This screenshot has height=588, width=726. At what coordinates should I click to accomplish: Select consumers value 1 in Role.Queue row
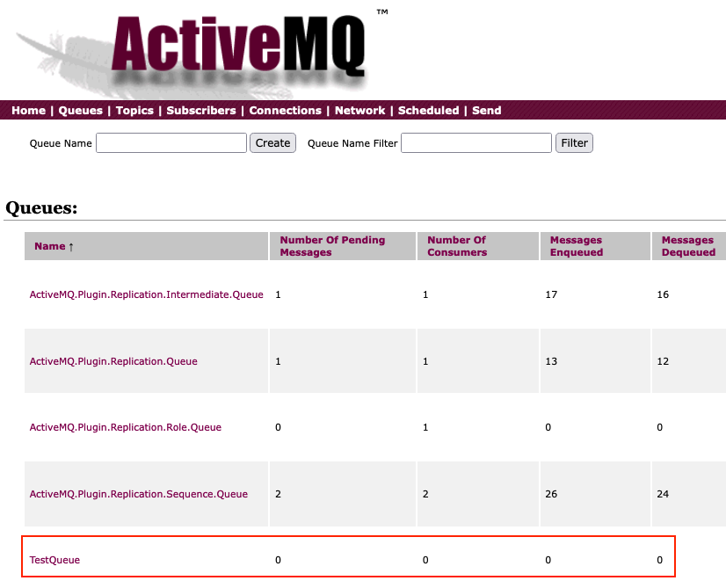click(425, 427)
